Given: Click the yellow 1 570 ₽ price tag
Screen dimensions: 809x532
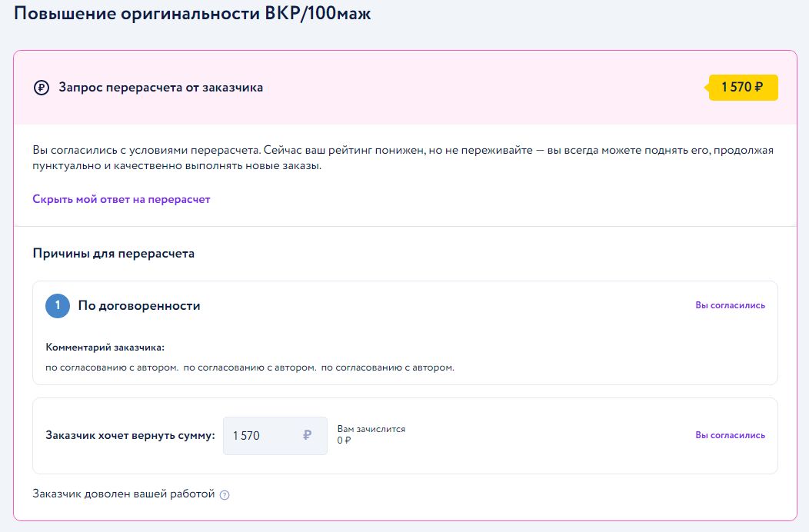Looking at the screenshot, I should point(743,88).
